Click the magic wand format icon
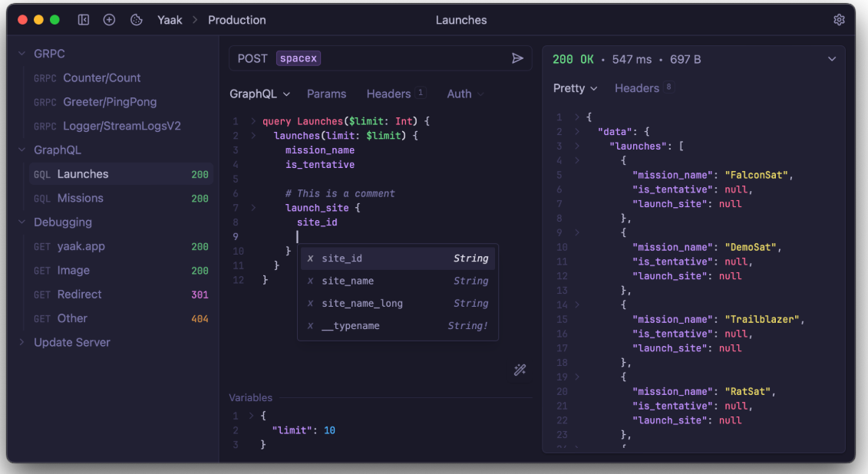This screenshot has width=868, height=474. pos(520,370)
